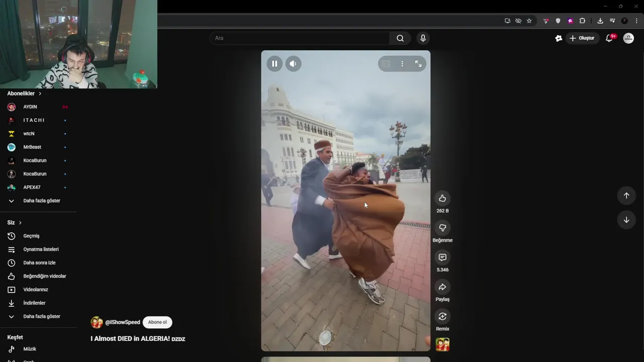Open the shield browser extension
This screenshot has height=362, width=644.
558,21
